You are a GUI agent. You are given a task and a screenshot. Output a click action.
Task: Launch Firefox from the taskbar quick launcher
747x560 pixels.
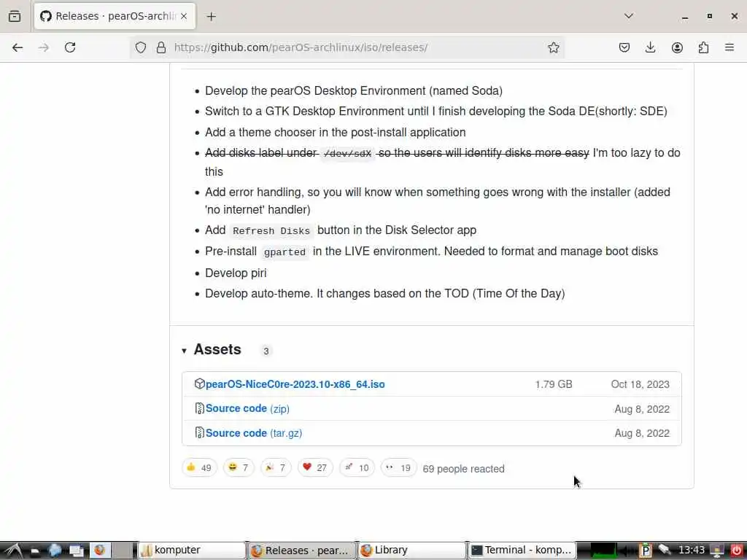pyautogui.click(x=99, y=551)
